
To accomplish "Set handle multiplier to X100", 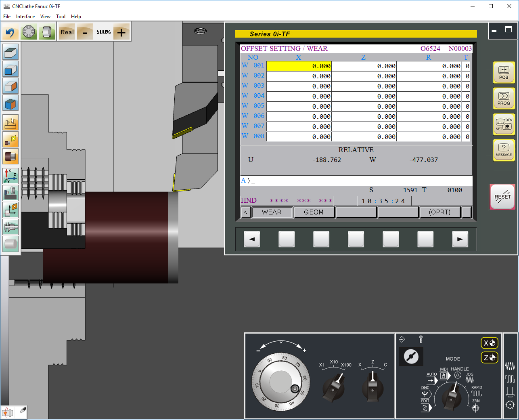I will click(346, 365).
